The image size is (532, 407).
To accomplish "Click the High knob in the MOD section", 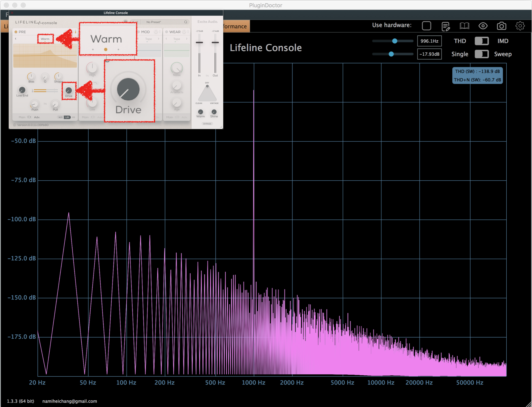I will coord(92,68).
